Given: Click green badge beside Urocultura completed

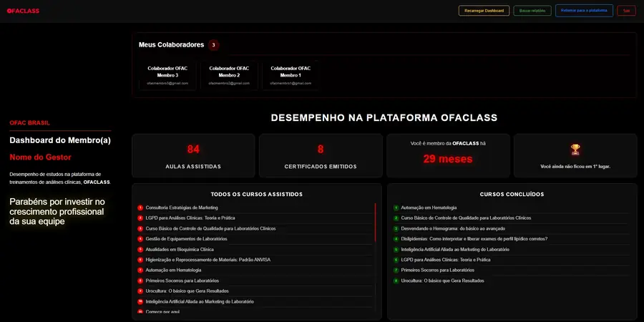Looking at the screenshot, I should tap(396, 281).
